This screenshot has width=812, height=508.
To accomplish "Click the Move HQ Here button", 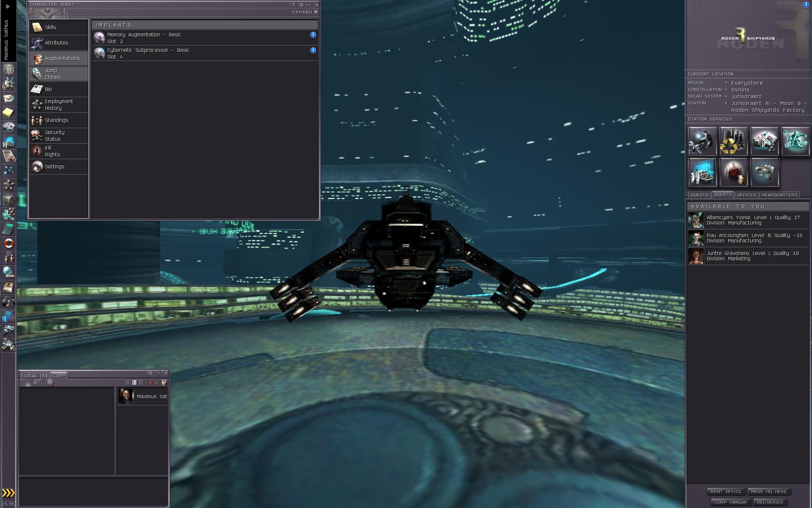I will [x=769, y=492].
